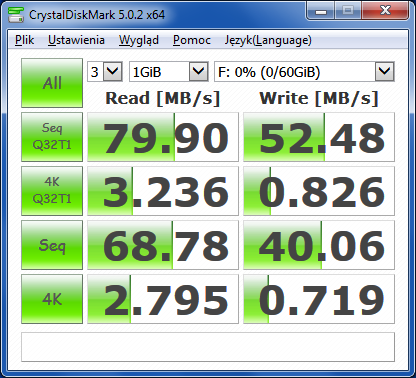The image size is (416, 378).
Task: Start the 4K Q32T1 test
Action: pos(52,191)
